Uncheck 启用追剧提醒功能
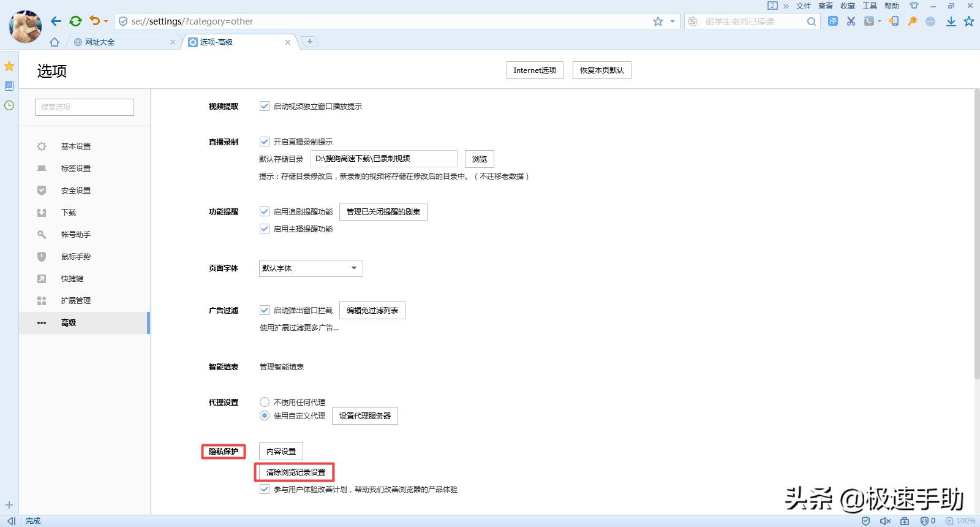980x527 pixels. [265, 211]
